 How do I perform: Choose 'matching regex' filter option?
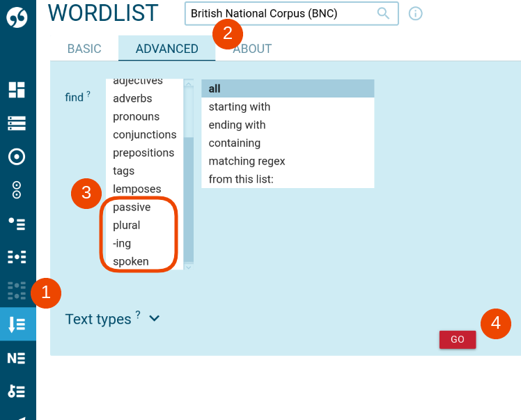247,161
